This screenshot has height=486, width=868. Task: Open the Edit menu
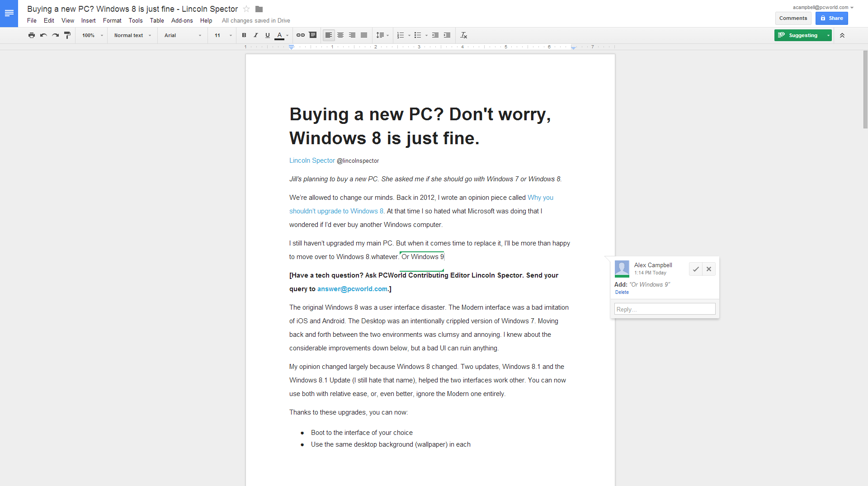tap(49, 20)
